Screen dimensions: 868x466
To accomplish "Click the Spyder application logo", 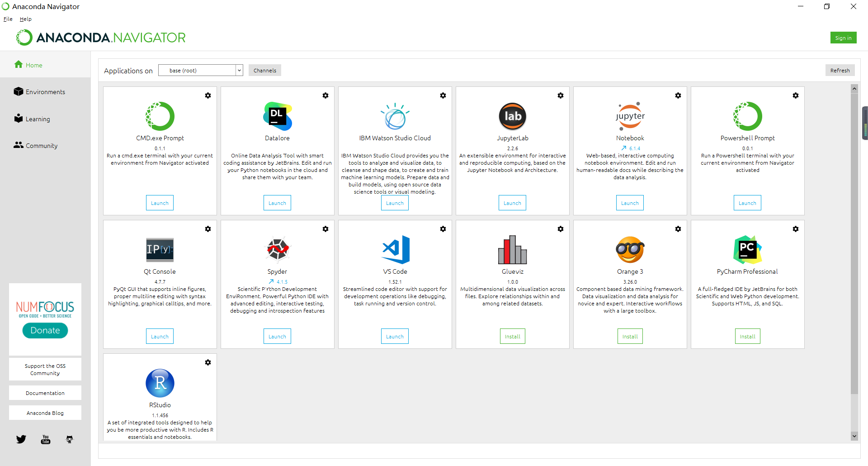I will pos(278,250).
